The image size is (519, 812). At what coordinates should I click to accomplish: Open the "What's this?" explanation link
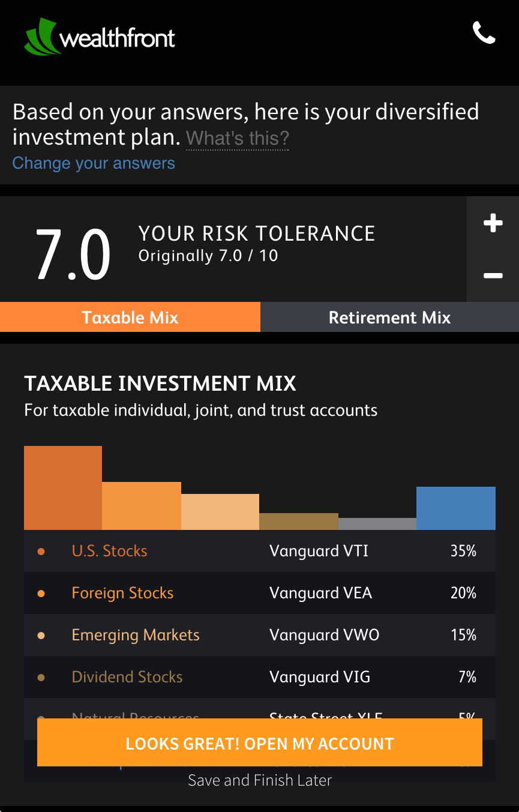pos(238,139)
